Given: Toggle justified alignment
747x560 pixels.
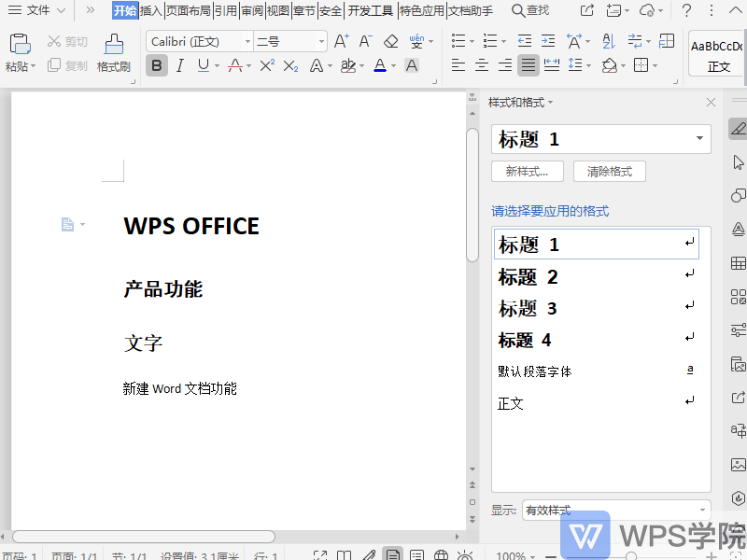Looking at the screenshot, I should pos(528,65).
